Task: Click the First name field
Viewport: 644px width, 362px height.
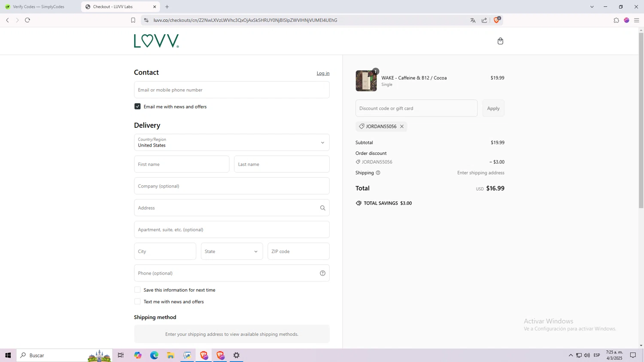Action: pyautogui.click(x=182, y=164)
